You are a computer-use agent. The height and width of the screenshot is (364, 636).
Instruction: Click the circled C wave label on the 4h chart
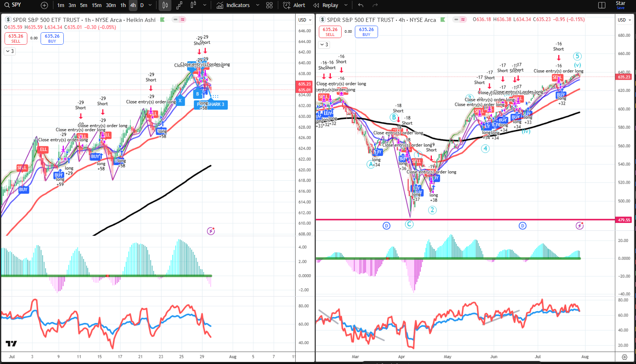pyautogui.click(x=409, y=224)
